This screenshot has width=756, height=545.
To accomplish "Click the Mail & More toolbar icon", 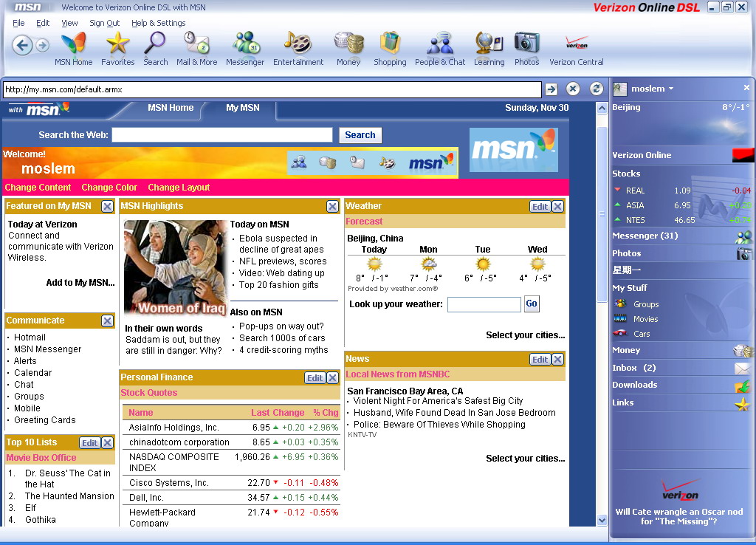I will coord(196,46).
